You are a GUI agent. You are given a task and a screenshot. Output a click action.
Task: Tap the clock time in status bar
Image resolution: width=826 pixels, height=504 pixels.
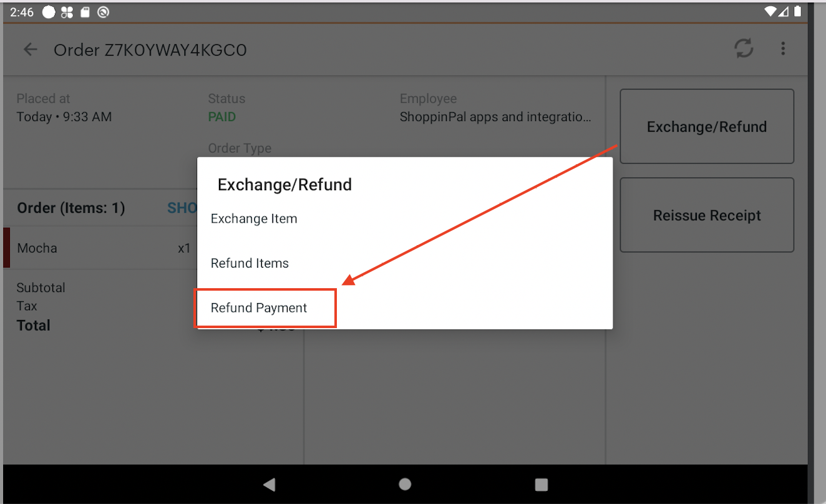pyautogui.click(x=22, y=12)
